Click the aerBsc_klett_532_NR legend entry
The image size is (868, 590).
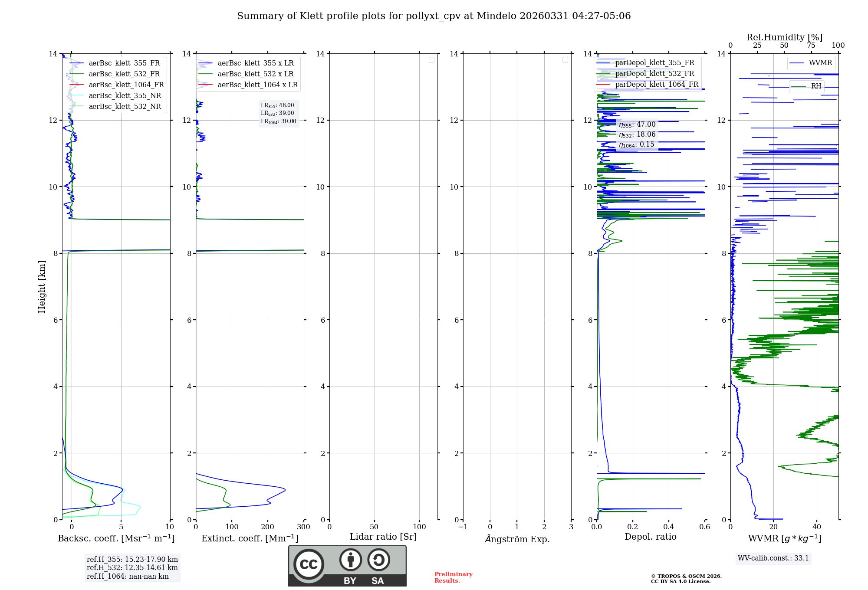pyautogui.click(x=125, y=107)
